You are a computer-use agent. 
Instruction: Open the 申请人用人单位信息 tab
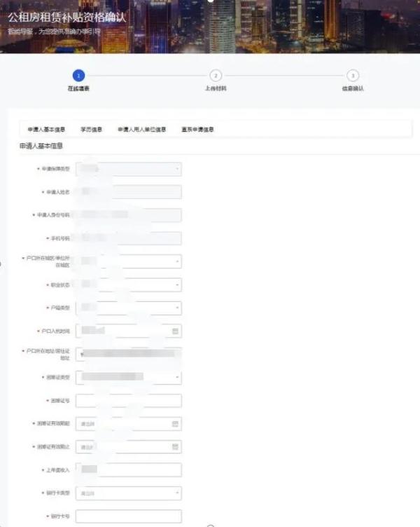pyautogui.click(x=141, y=130)
